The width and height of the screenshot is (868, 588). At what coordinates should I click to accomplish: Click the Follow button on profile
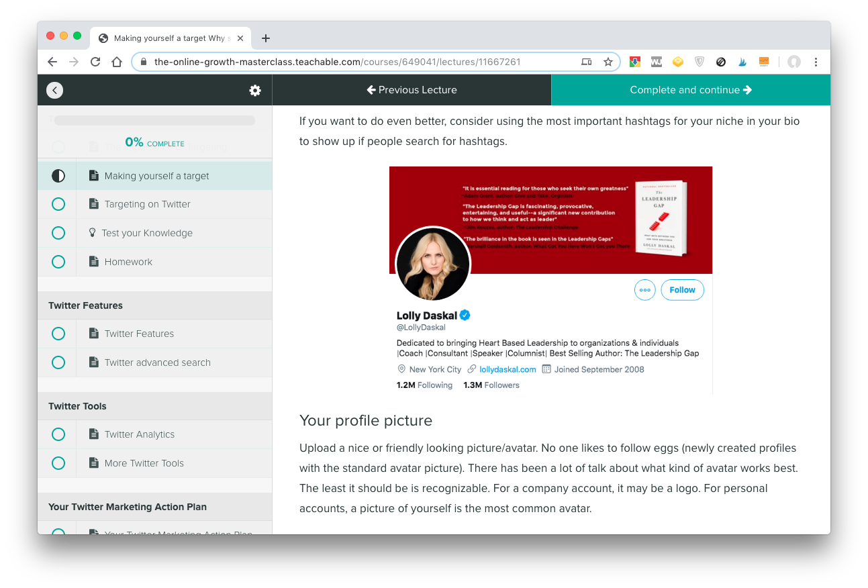point(682,290)
